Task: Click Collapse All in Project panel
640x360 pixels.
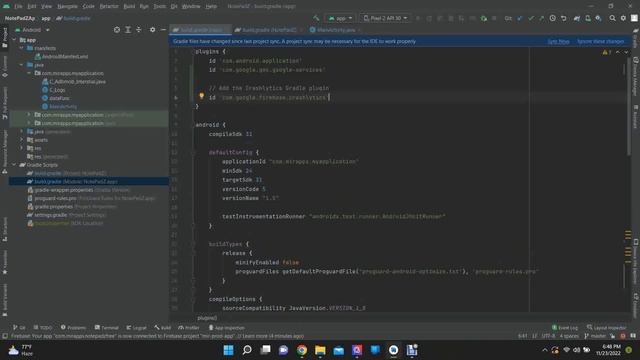Action: point(139,30)
